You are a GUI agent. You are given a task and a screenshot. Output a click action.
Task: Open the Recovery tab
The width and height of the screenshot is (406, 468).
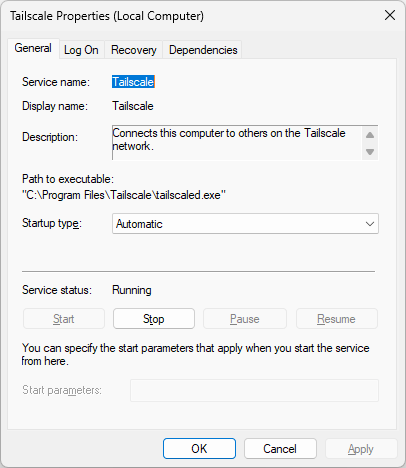pos(134,50)
